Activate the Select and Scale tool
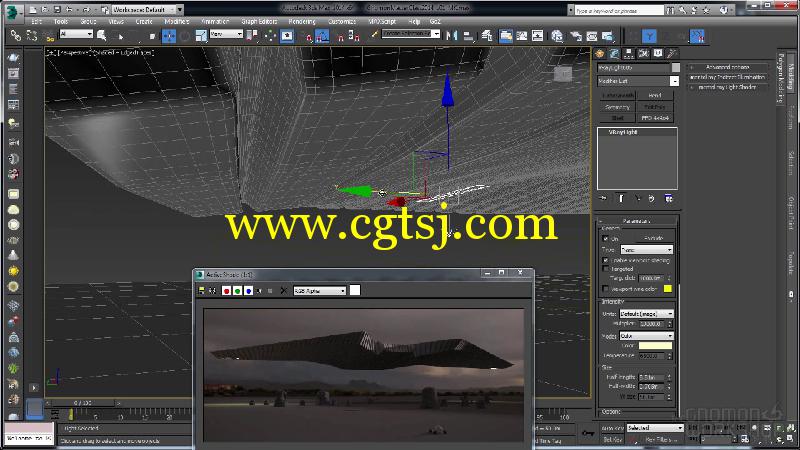The height and width of the screenshot is (450, 800). pos(201,36)
